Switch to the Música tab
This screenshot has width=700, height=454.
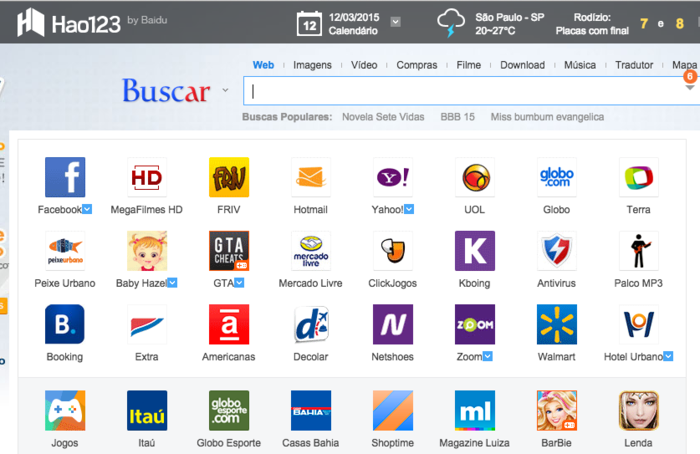tap(580, 65)
